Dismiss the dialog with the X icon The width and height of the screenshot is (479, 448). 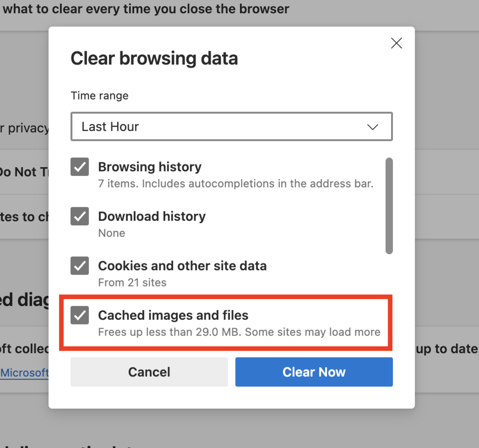pos(396,43)
